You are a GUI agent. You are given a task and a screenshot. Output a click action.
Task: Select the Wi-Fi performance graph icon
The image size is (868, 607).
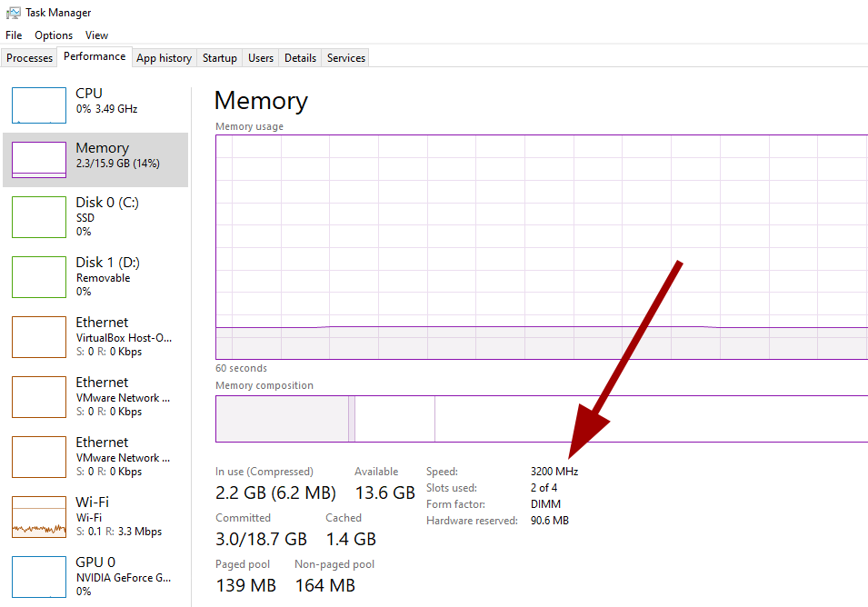[38, 516]
